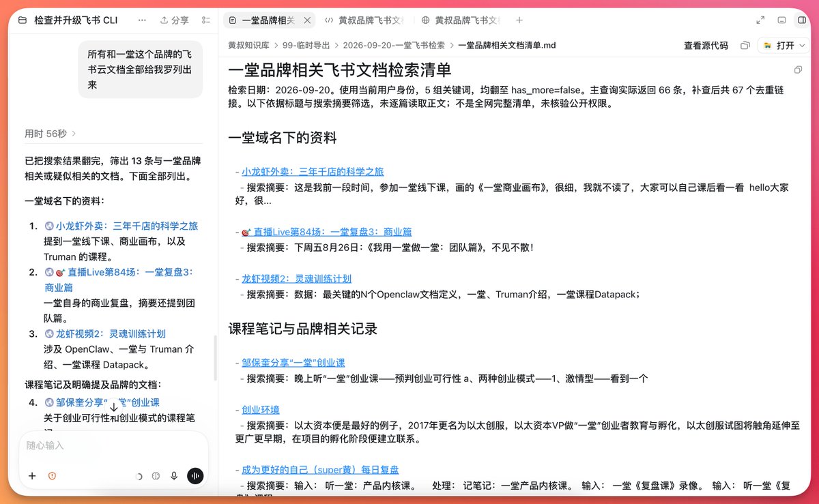This screenshot has width=819, height=504.
Task: Click the plus attach icon in input box
Action: point(31,476)
